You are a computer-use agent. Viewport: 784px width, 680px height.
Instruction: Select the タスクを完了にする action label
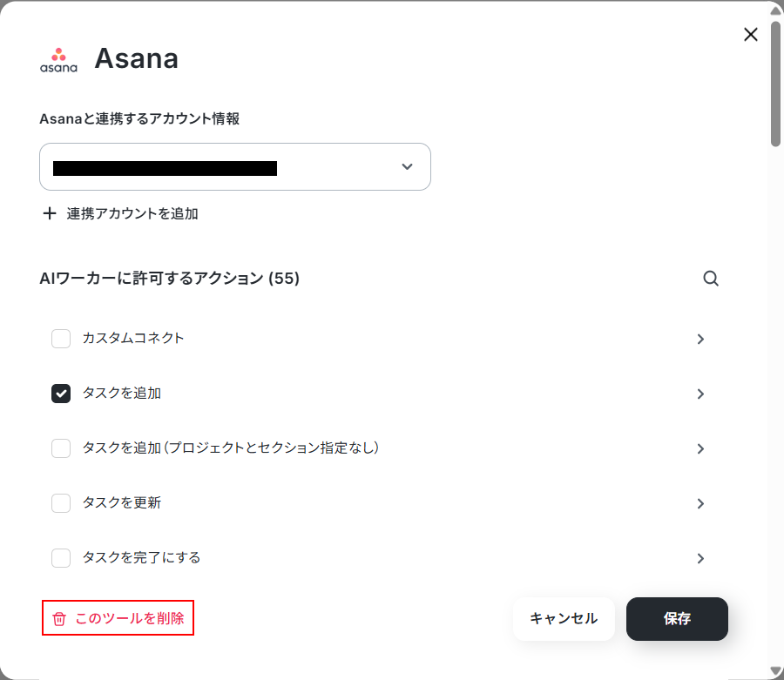point(141,557)
